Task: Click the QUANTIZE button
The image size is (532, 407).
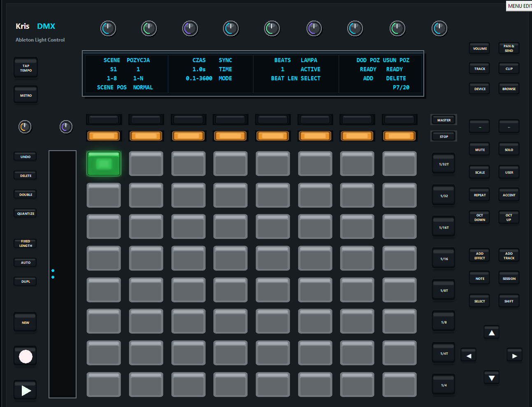Action: pos(26,213)
